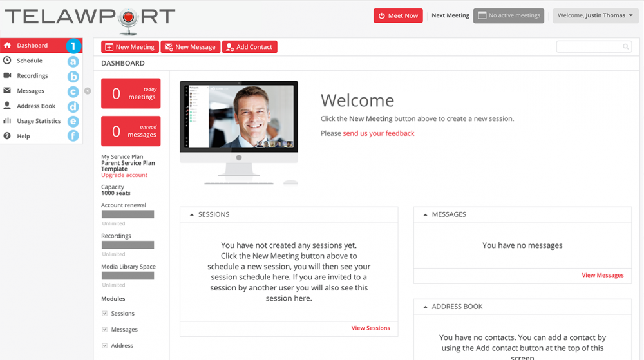Click the Recordings usage bar
Image resolution: width=644 pixels, height=360 pixels.
[128, 245]
